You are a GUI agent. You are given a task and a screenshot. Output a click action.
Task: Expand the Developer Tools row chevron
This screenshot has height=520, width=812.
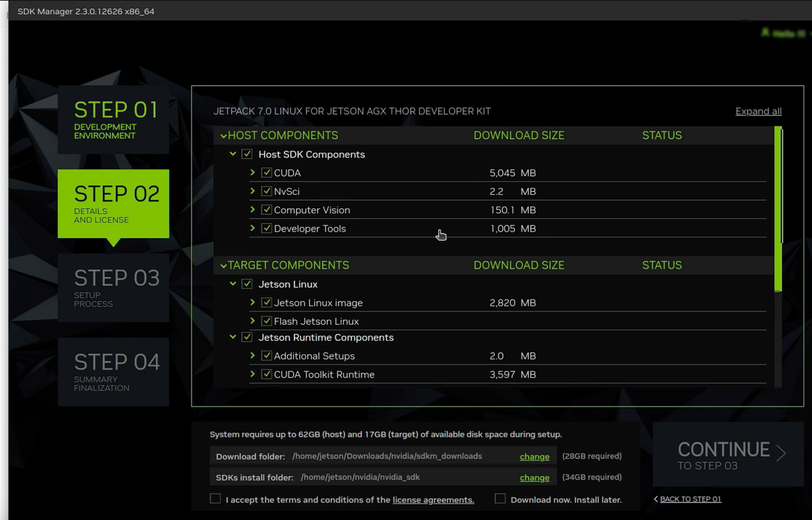click(252, 227)
